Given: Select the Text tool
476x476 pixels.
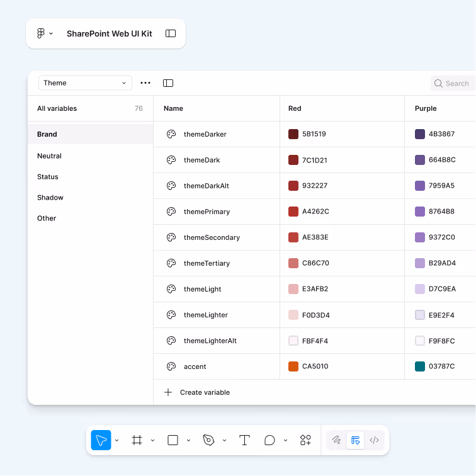Looking at the screenshot, I should (x=244, y=440).
